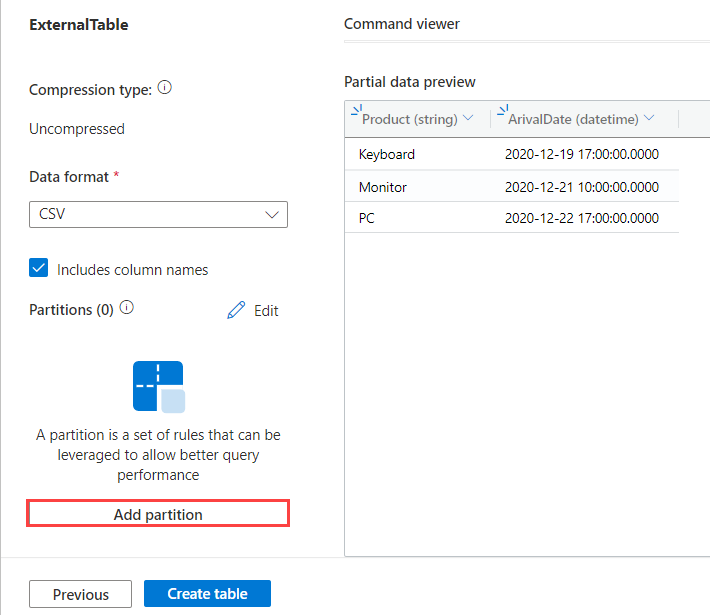Viewport: 710px width, 615px height.
Task: Click the 2020-12-22 17:00:00 date cell
Action: click(x=582, y=218)
